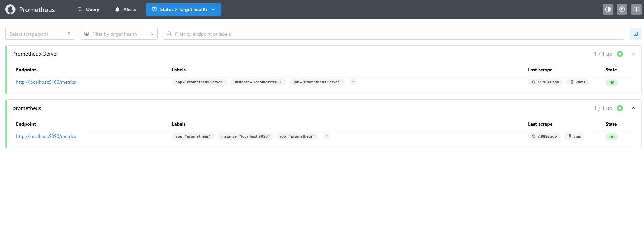Open the documentation book icon
This screenshot has height=240, width=644.
(x=636, y=9)
